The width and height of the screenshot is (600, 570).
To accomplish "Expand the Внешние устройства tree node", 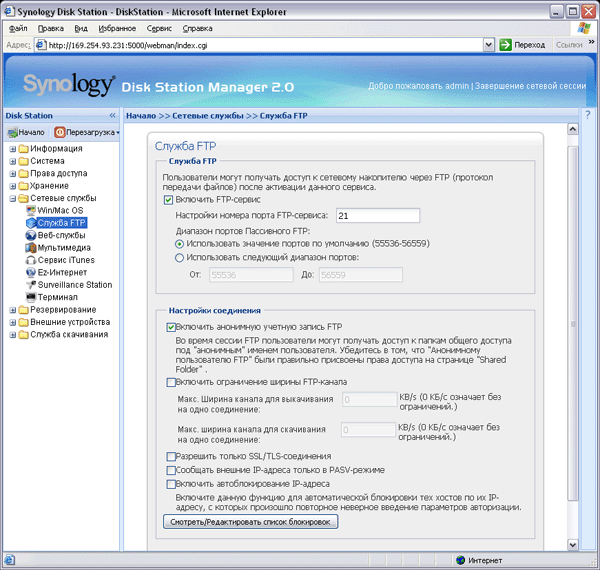I will coord(13,322).
